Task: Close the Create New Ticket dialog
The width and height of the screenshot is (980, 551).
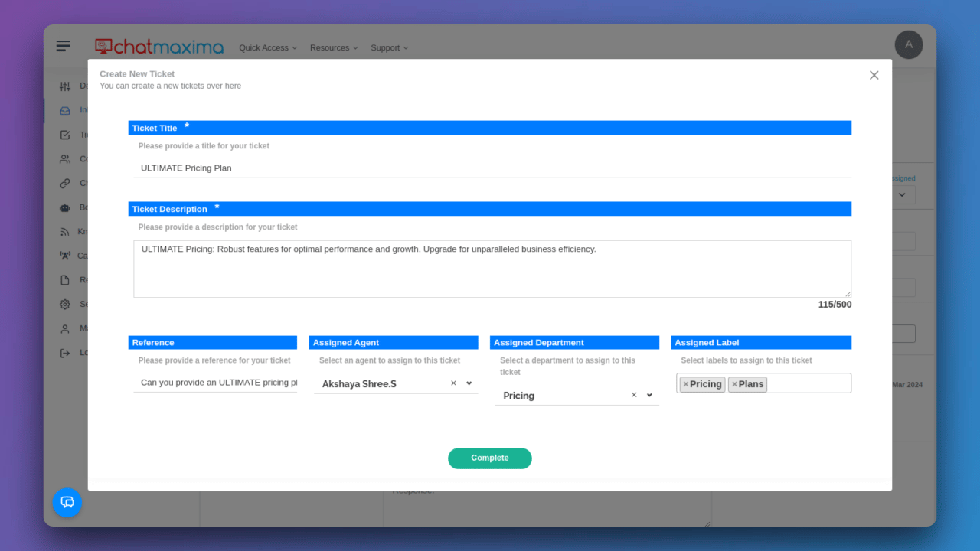Action: pyautogui.click(x=874, y=75)
